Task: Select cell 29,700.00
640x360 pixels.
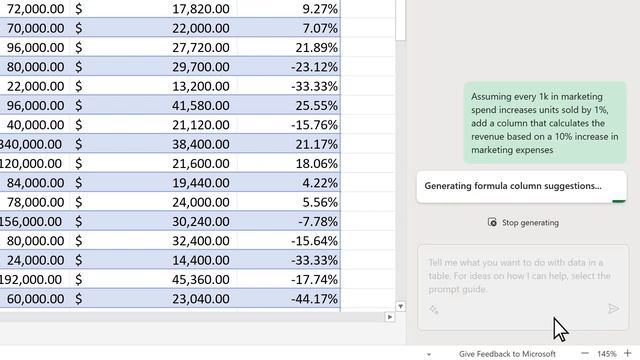Action: coord(153,67)
